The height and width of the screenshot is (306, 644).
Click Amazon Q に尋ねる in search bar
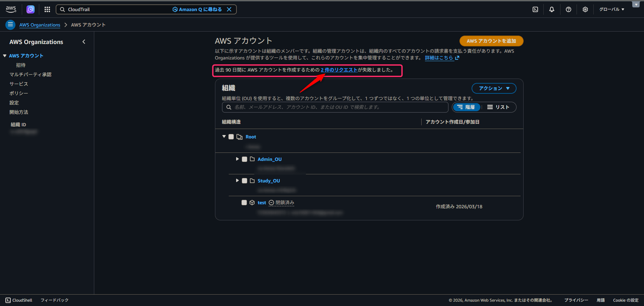tap(197, 9)
